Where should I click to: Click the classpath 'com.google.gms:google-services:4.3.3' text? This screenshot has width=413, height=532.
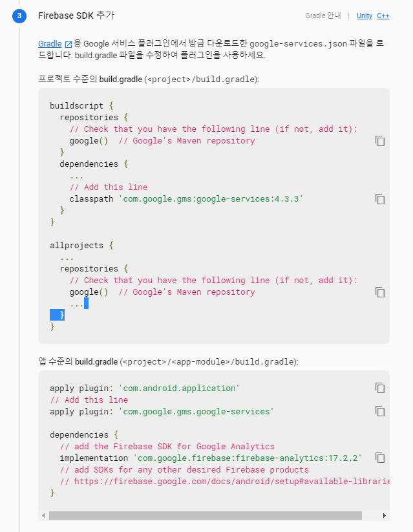point(186,199)
